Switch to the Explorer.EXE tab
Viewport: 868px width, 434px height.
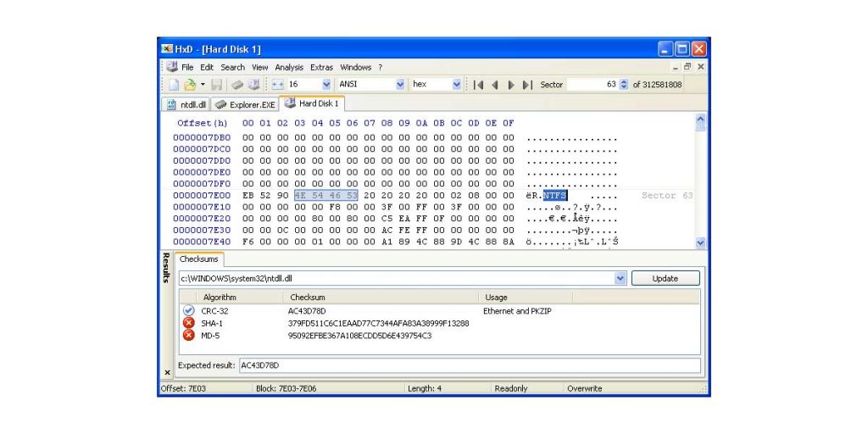coord(245,104)
